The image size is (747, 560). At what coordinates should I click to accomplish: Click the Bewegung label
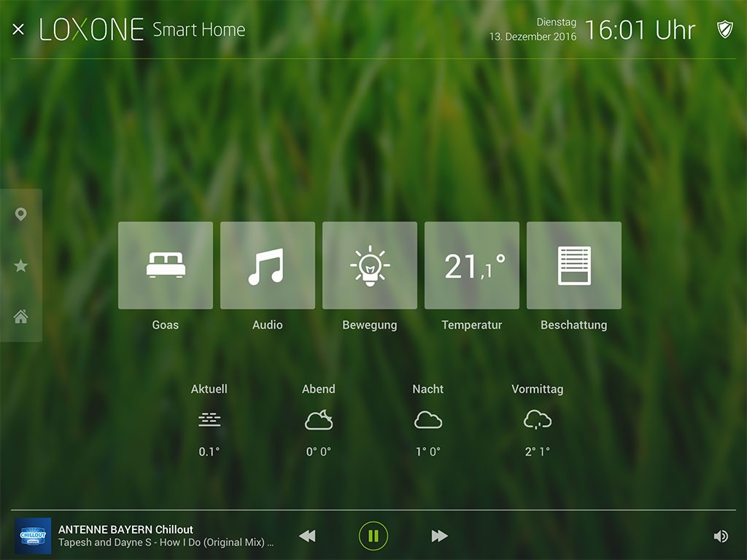(370, 325)
